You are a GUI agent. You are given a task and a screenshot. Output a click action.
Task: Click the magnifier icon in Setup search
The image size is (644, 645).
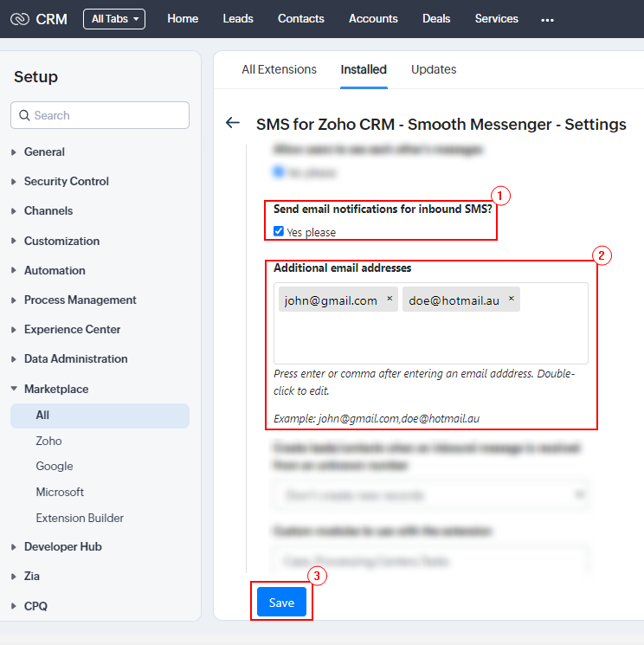coord(24,115)
